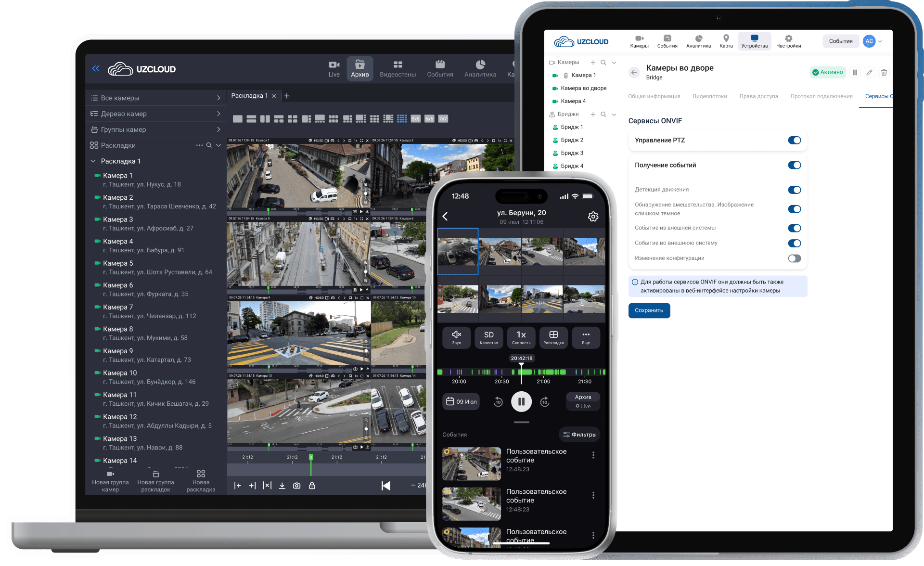Switch to the Видеопотоки tab
Image resolution: width=924 pixels, height=566 pixels.
710,96
